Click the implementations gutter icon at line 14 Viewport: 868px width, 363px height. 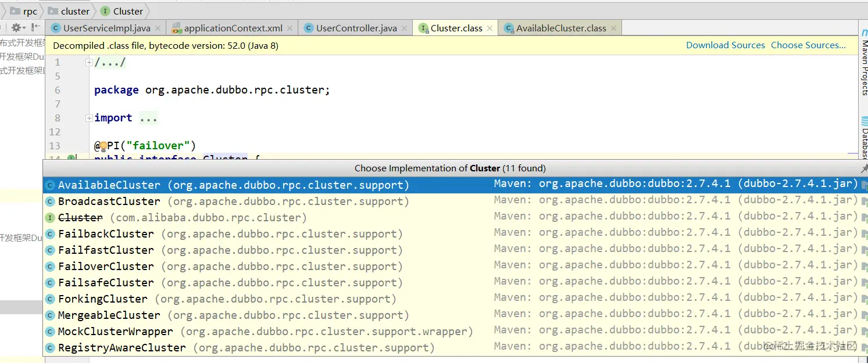point(72,158)
